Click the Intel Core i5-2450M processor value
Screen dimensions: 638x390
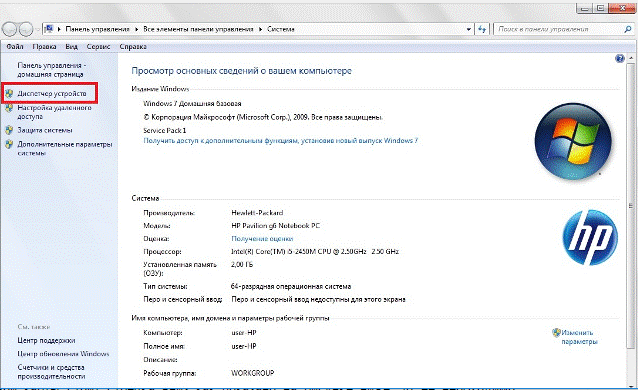click(315, 252)
